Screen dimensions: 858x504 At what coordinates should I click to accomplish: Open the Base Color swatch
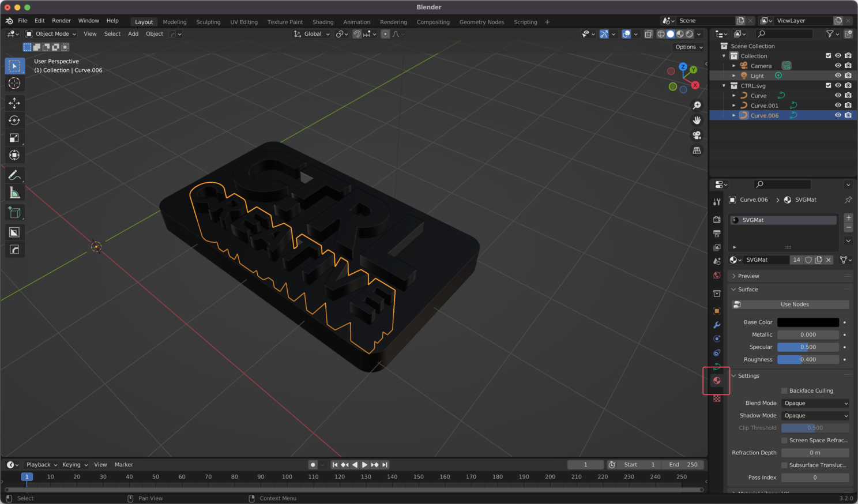[x=808, y=322]
